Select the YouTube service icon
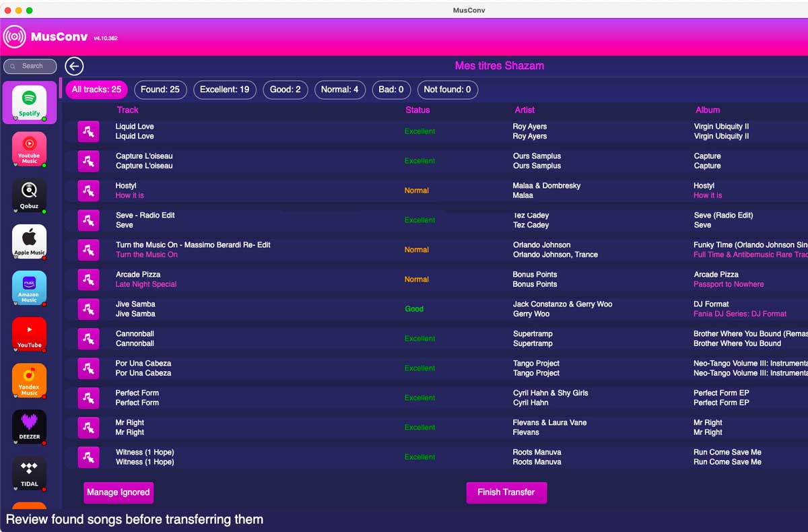 [29, 335]
